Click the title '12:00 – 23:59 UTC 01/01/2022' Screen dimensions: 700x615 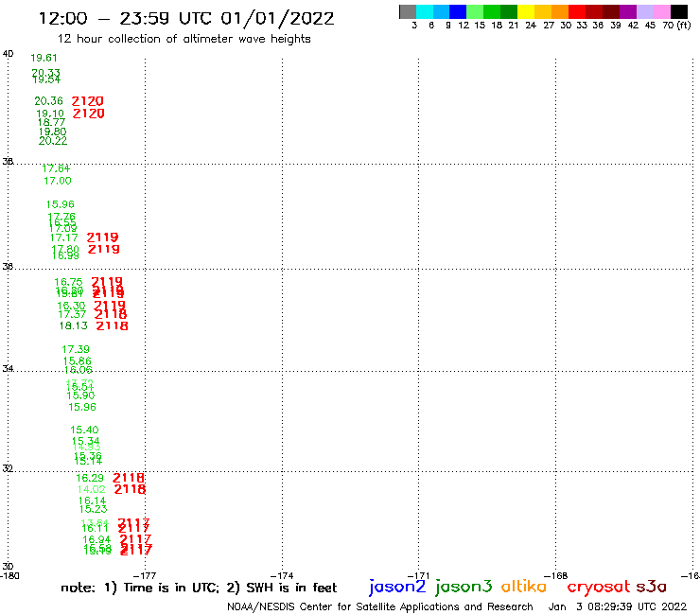tap(186, 18)
